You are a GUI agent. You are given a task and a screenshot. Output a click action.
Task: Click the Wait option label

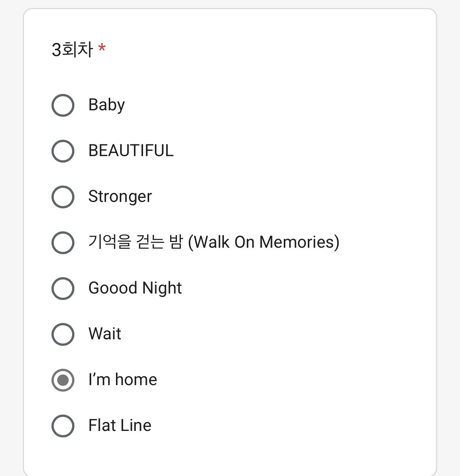click(105, 334)
